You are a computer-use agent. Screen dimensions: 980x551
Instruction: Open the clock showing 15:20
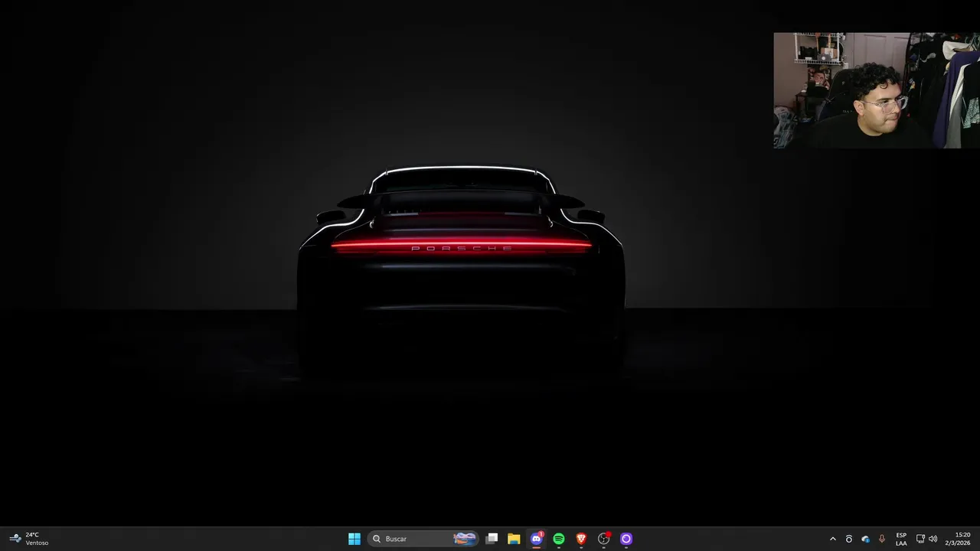[x=958, y=539]
